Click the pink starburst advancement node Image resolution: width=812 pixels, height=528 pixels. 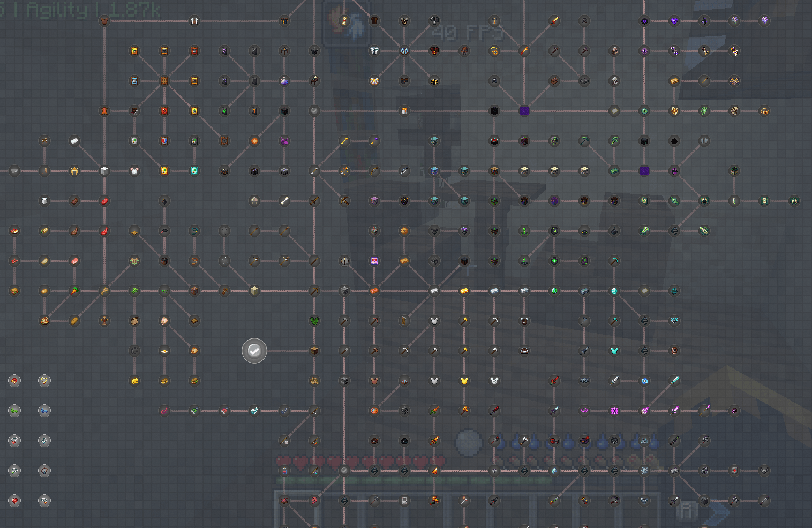(x=614, y=411)
